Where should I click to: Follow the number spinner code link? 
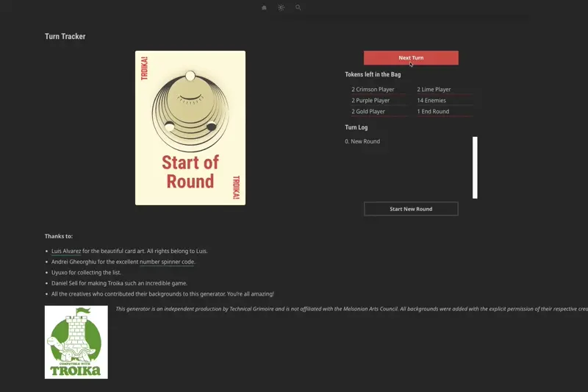167,262
